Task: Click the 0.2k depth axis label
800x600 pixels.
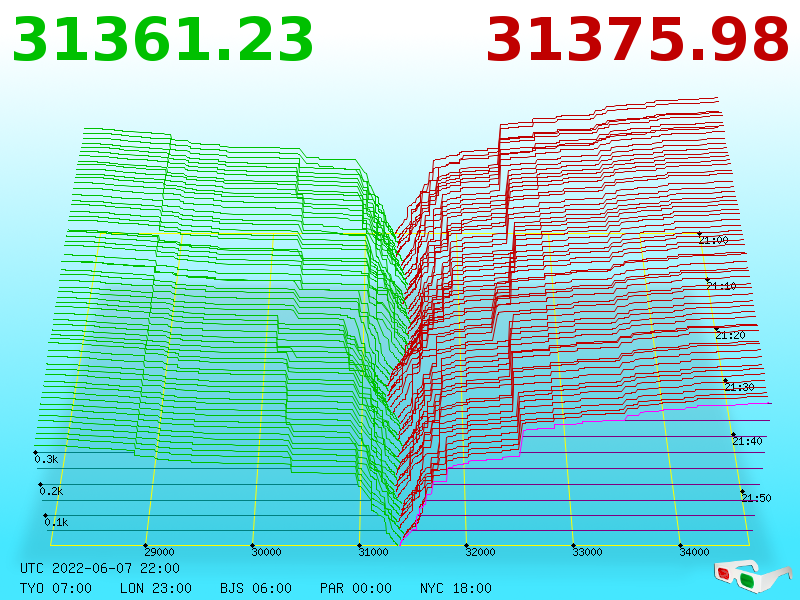Action: [x=52, y=491]
